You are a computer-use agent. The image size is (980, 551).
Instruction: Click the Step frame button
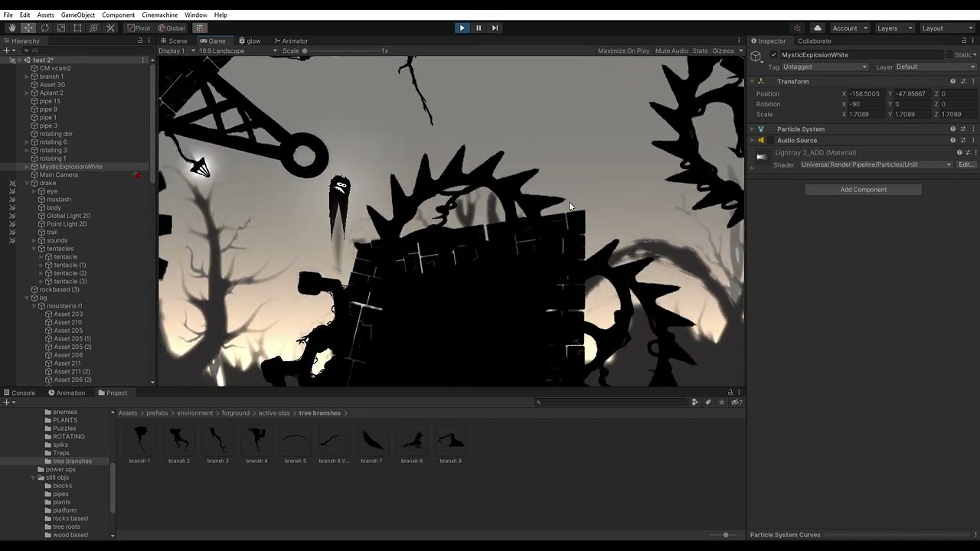click(495, 28)
